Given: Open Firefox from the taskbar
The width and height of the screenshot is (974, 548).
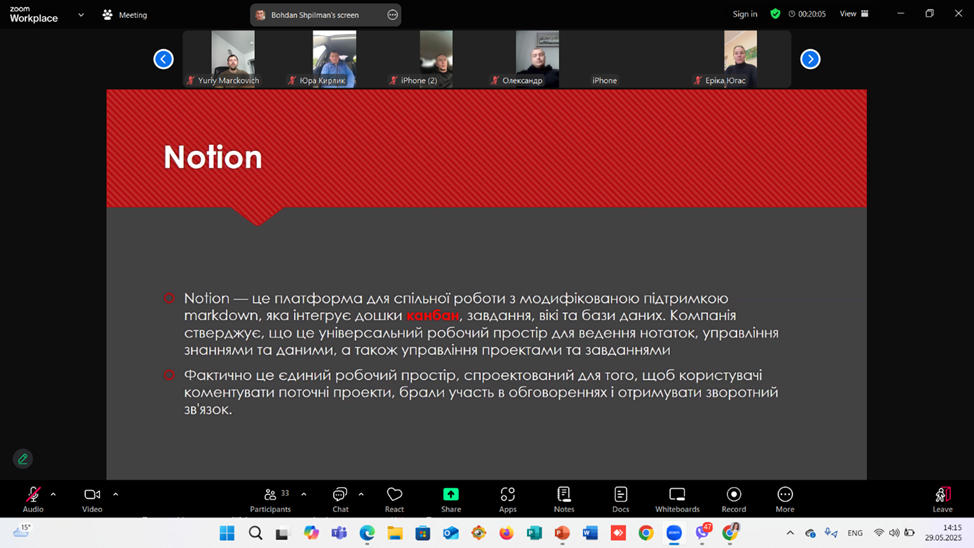Looking at the screenshot, I should click(x=506, y=533).
